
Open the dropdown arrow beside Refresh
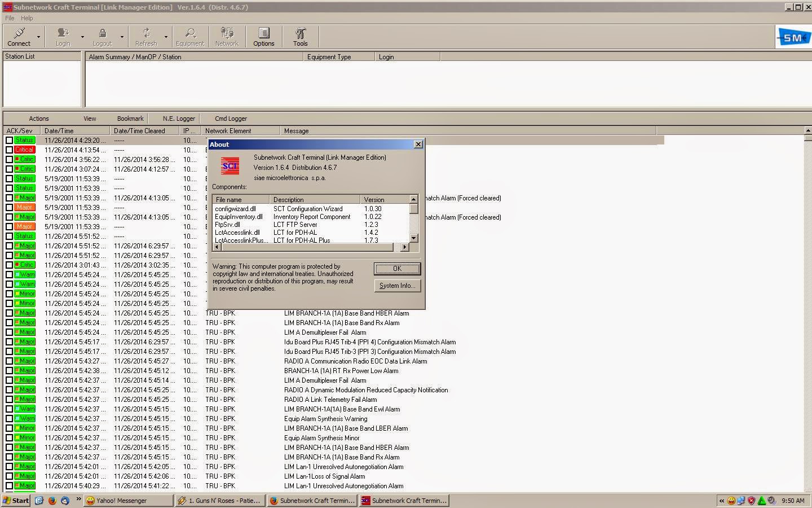click(166, 37)
